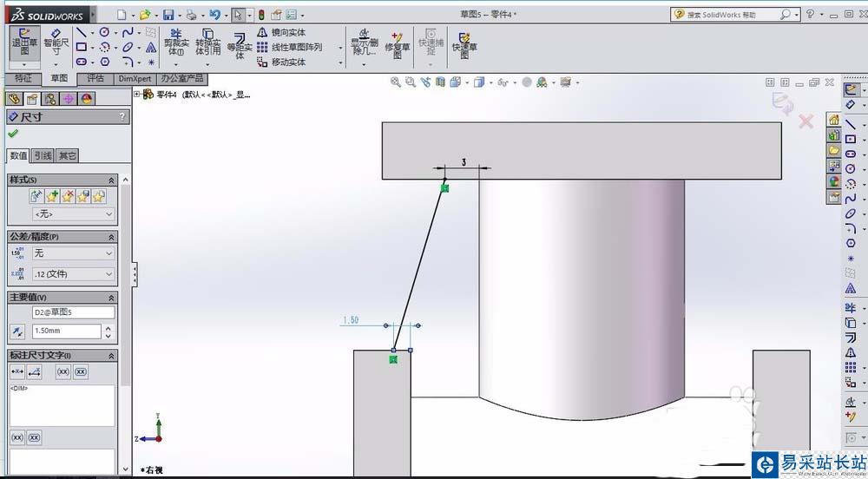
Task: Click the 1.50mm value field
Action: pos(67,331)
